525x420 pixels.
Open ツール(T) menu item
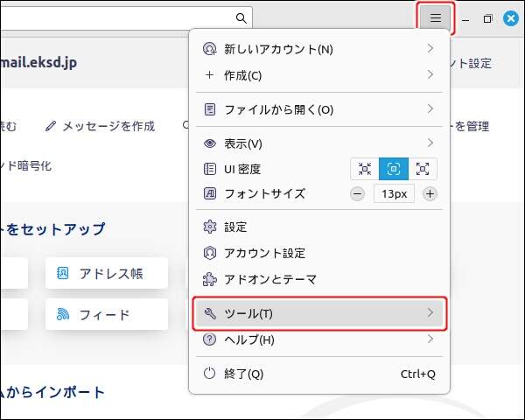pos(319,313)
